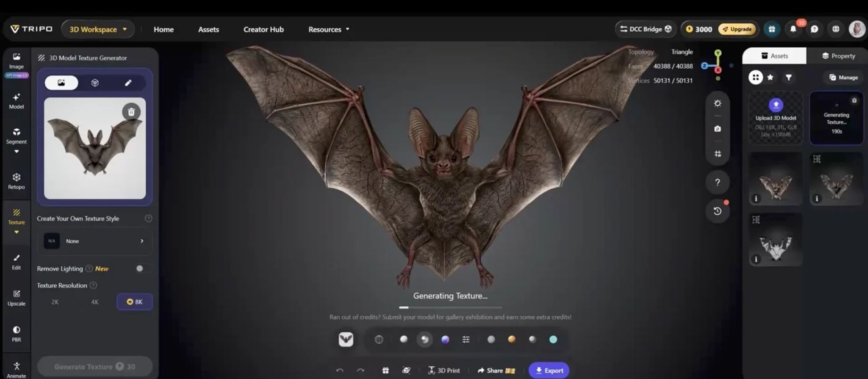Screen dimensions: 868x379
Task: Expand the Resources menu
Action: 329,29
